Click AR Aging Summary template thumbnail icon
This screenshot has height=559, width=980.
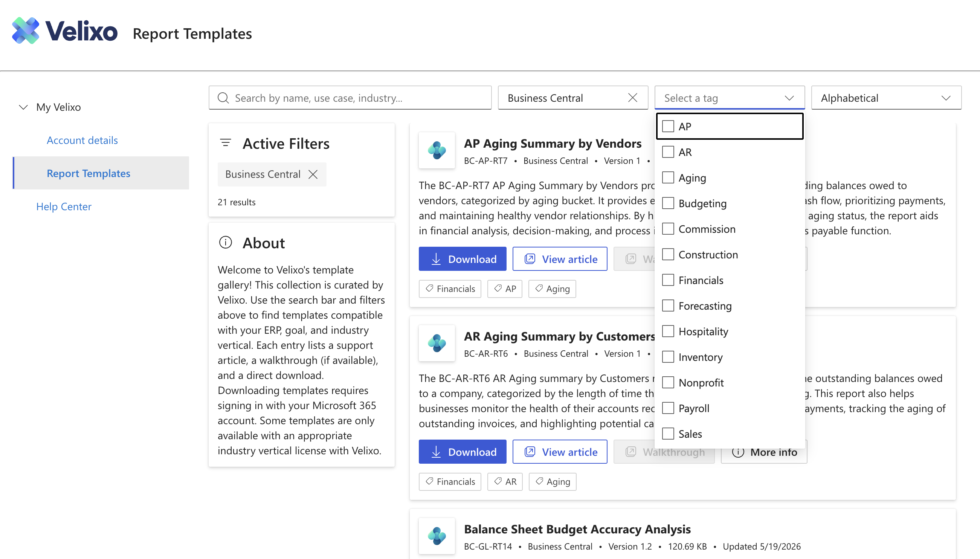point(437,343)
